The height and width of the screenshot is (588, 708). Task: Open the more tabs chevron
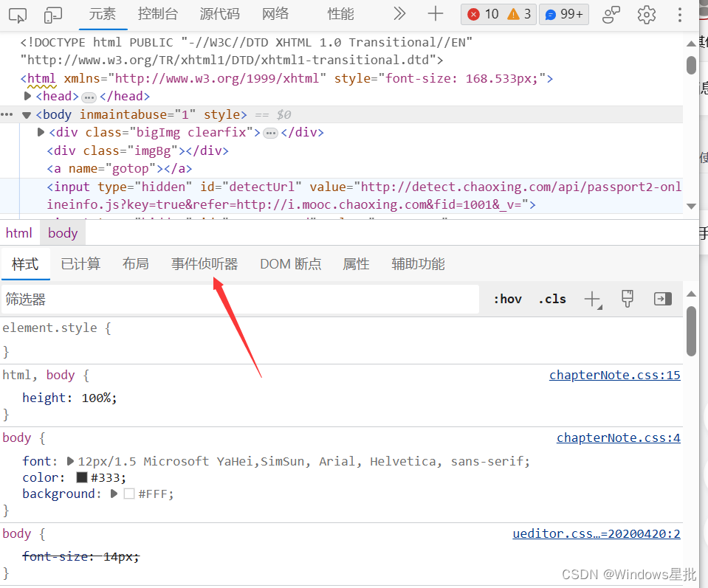click(399, 14)
